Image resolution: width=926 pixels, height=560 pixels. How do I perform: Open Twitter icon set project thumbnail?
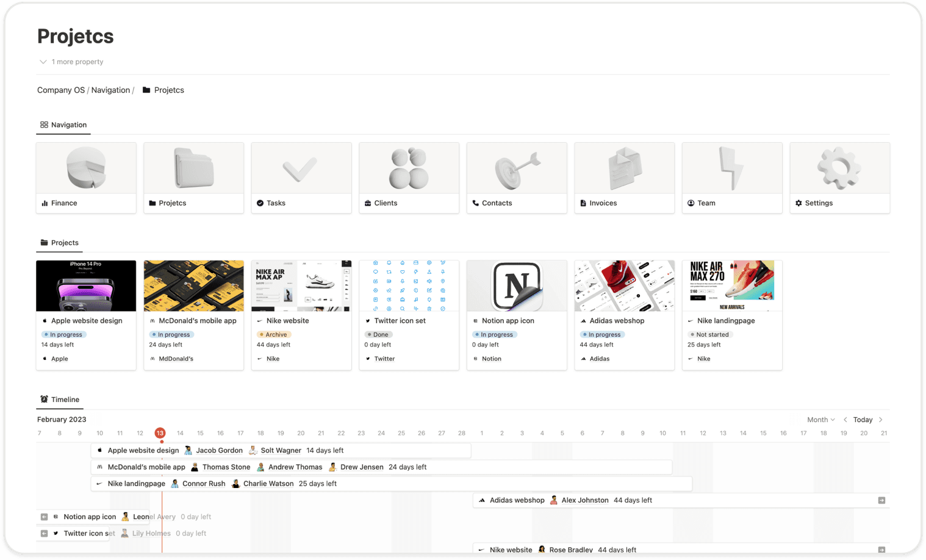click(x=409, y=285)
